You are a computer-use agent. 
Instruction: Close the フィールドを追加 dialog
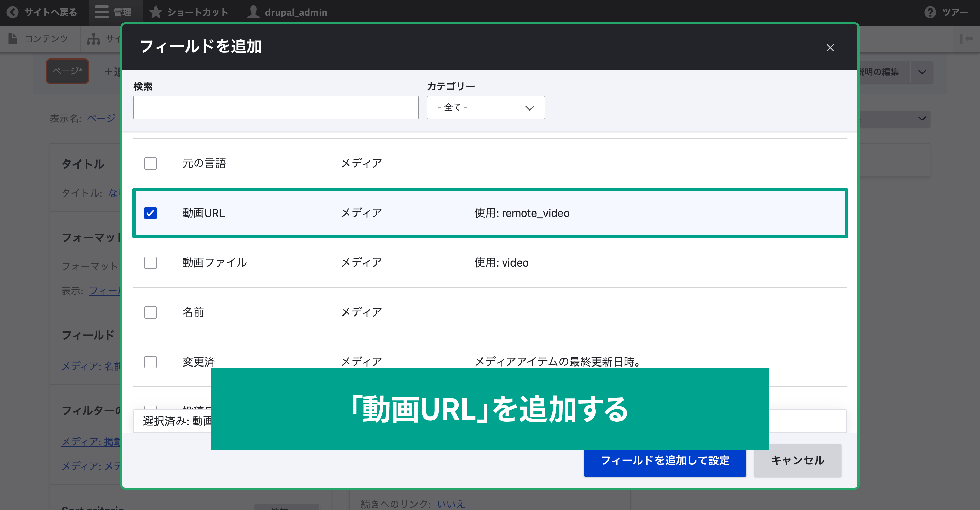[830, 48]
